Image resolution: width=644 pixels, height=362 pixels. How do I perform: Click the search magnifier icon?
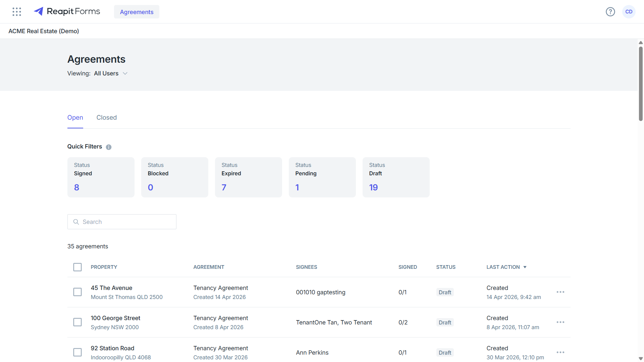[76, 222]
